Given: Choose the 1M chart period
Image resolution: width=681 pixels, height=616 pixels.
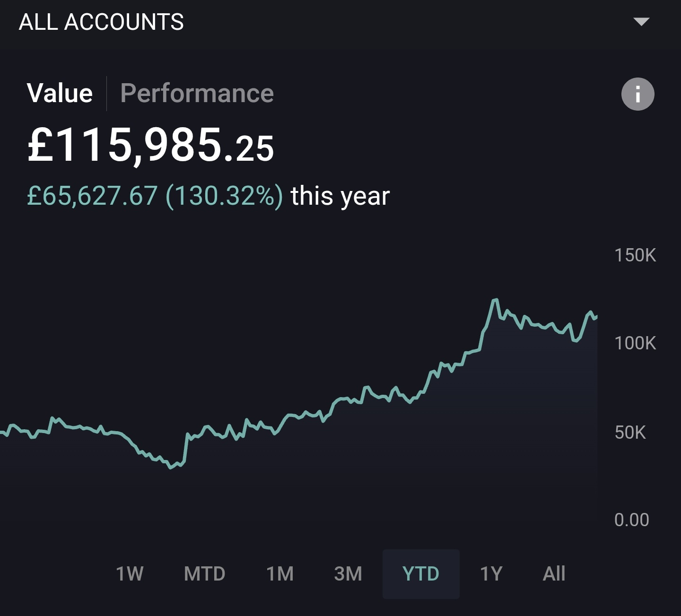Looking at the screenshot, I should pyautogui.click(x=280, y=574).
